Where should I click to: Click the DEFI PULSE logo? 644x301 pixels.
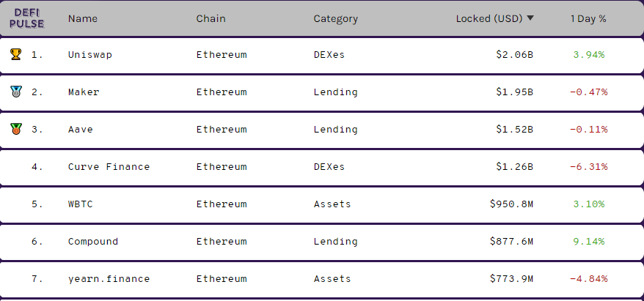click(26, 18)
